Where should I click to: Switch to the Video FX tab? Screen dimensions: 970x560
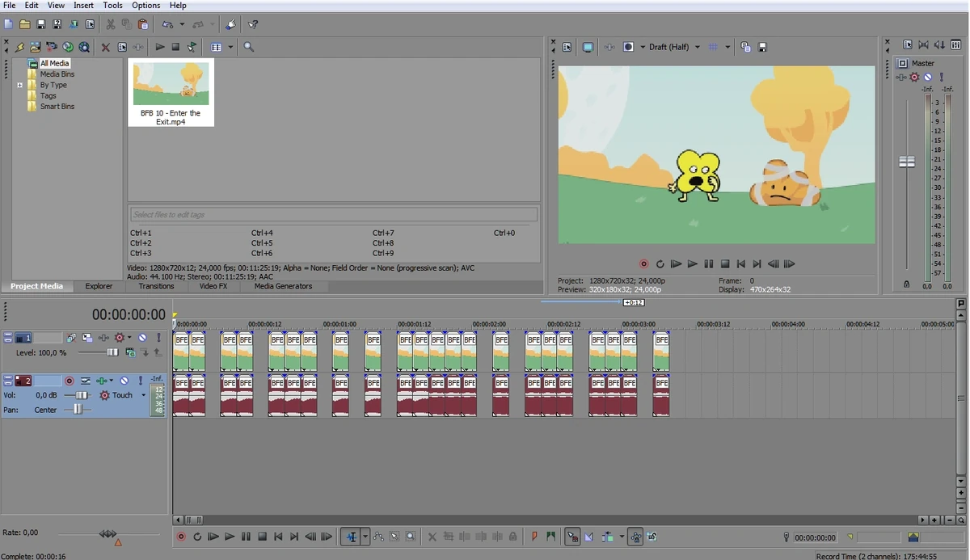[x=213, y=286]
